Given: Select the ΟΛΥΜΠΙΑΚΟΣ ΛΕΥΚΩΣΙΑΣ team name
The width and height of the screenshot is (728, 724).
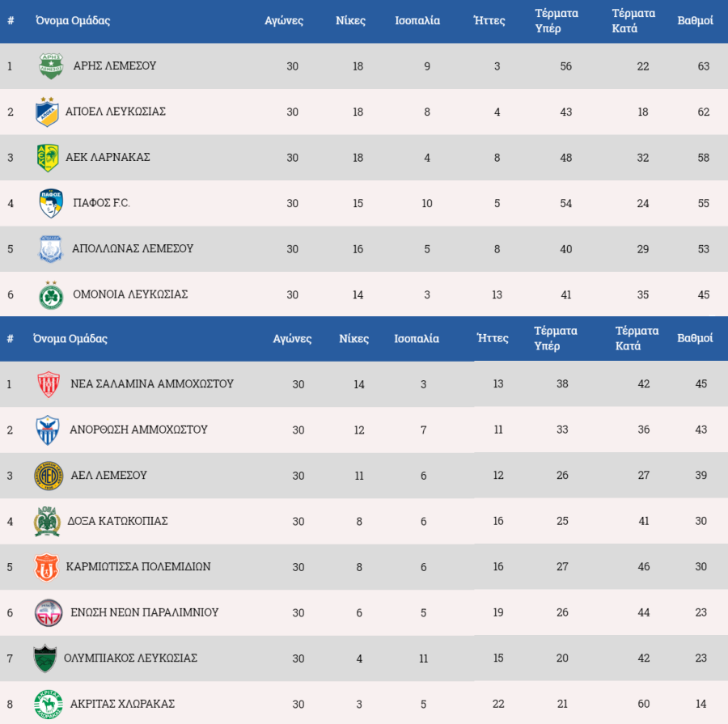Looking at the screenshot, I should point(130,658).
